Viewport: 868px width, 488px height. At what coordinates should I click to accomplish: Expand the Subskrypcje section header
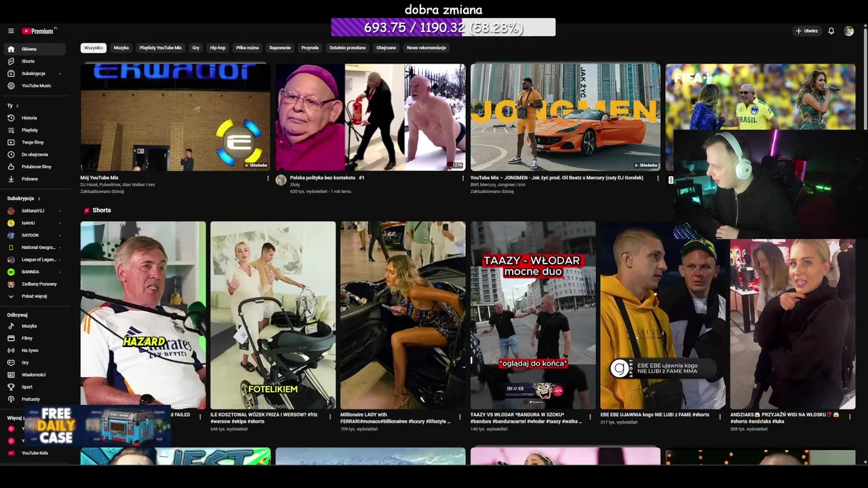click(x=24, y=199)
